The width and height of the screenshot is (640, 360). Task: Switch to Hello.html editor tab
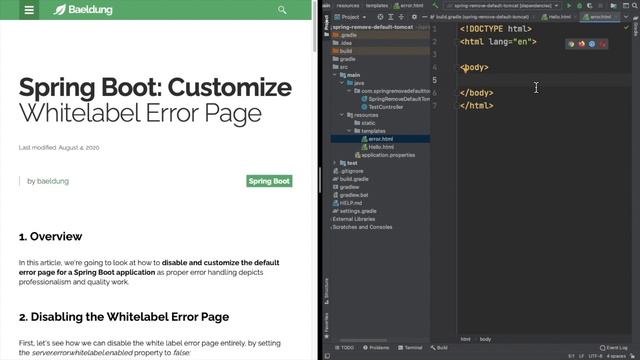point(559,17)
